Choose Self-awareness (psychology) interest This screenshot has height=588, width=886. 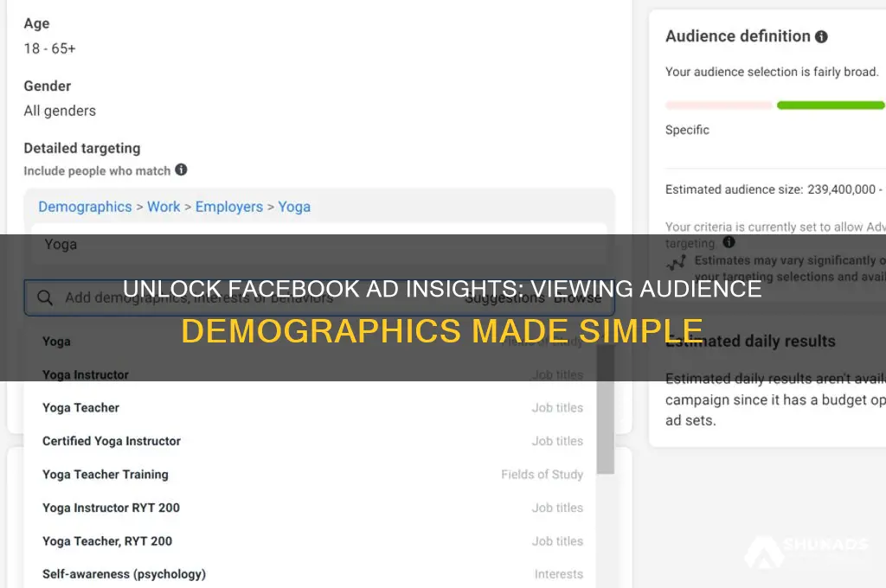(312, 574)
